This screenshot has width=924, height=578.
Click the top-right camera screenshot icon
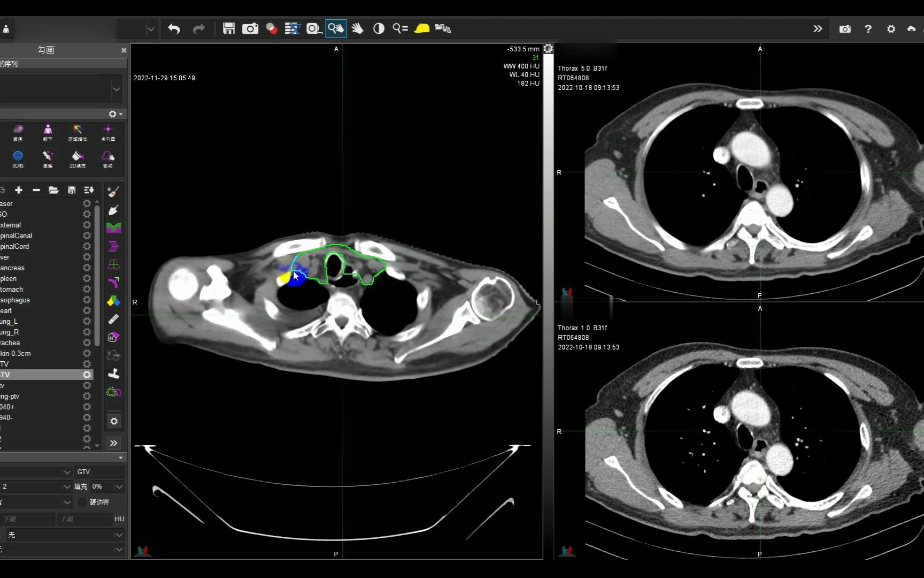(x=845, y=29)
